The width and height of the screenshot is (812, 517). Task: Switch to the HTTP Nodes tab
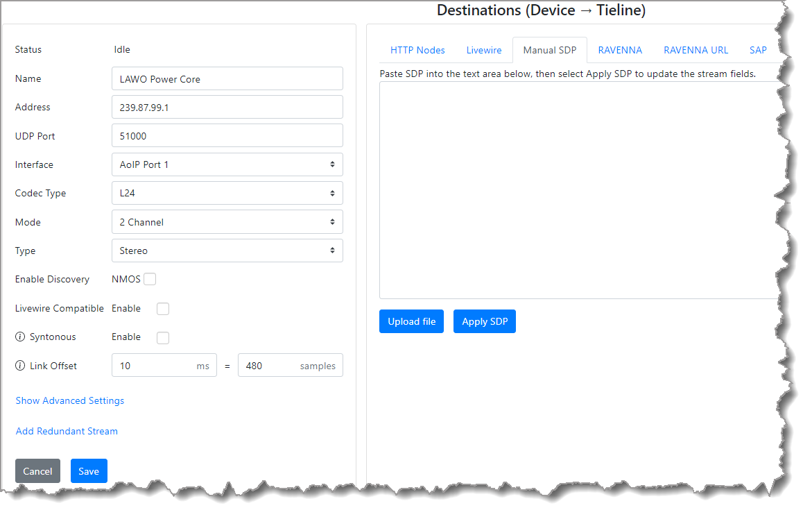pos(417,50)
